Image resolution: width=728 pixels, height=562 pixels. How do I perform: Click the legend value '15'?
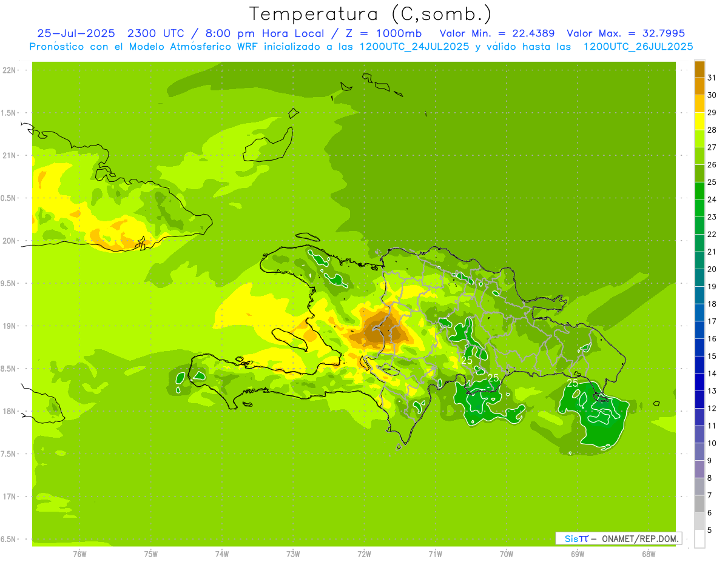(712, 356)
